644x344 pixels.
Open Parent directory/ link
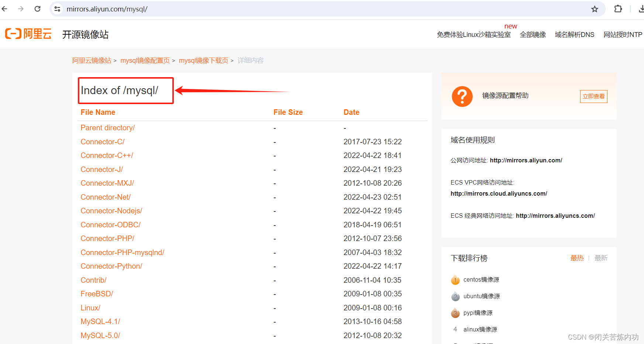pos(108,128)
